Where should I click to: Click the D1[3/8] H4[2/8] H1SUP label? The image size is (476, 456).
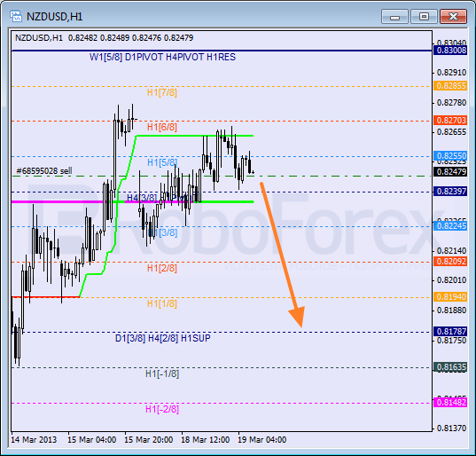(163, 338)
